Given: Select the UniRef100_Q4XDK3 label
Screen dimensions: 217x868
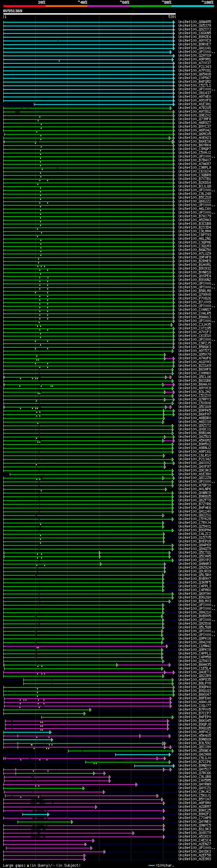Looking at the screenshot, I should [195, 852].
